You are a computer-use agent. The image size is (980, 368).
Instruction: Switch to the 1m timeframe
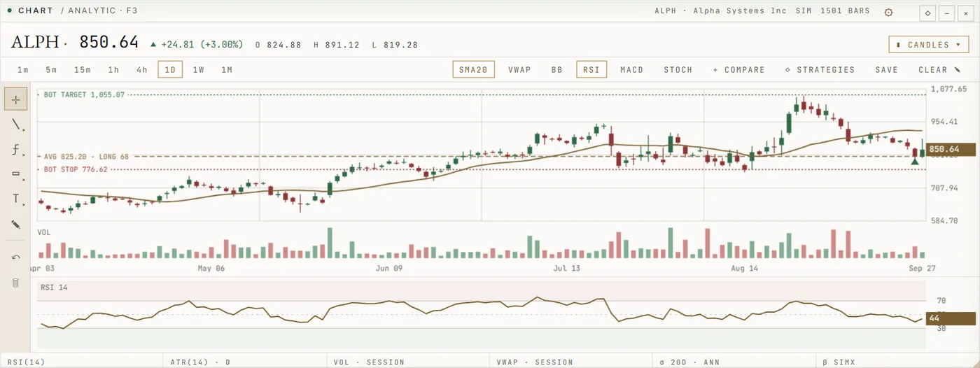[23, 70]
